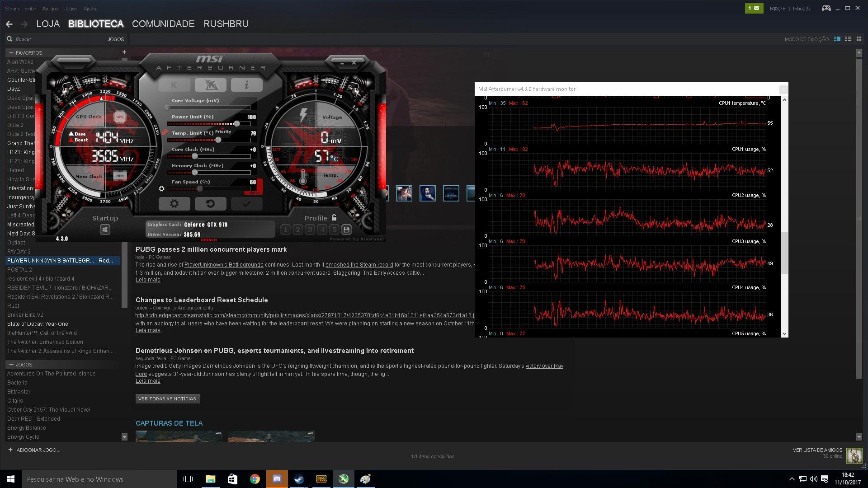This screenshot has width=868, height=488.
Task: Open the Amigos menu
Action: 50,9
